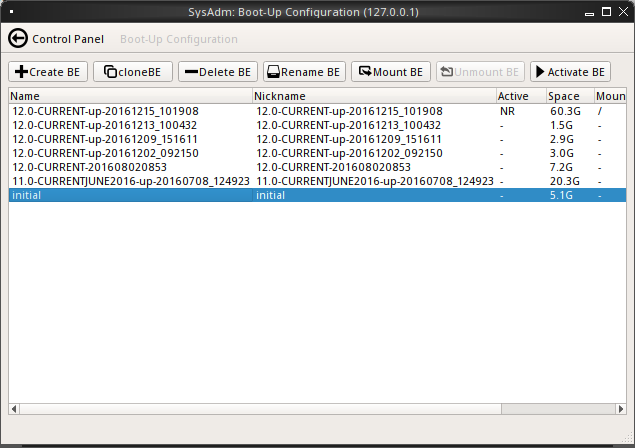Click the Delete BE button
The width and height of the screenshot is (635, 448).
218,72
